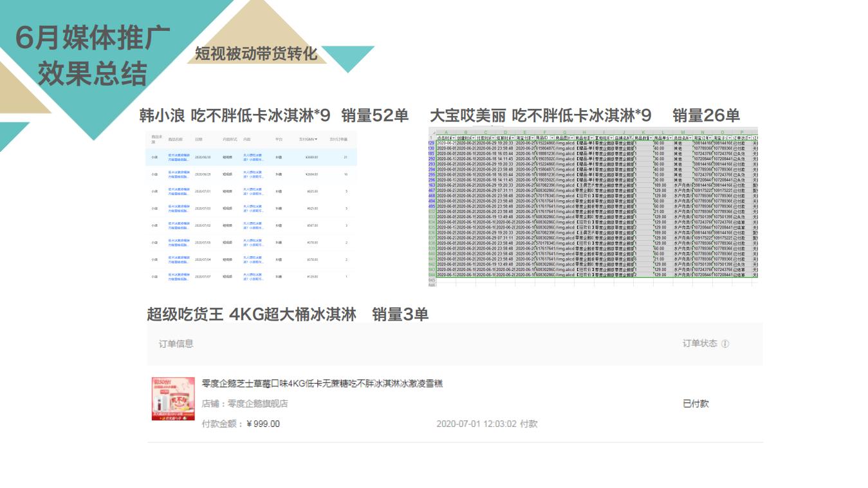Click the 支付订单量 column header

(x=338, y=139)
